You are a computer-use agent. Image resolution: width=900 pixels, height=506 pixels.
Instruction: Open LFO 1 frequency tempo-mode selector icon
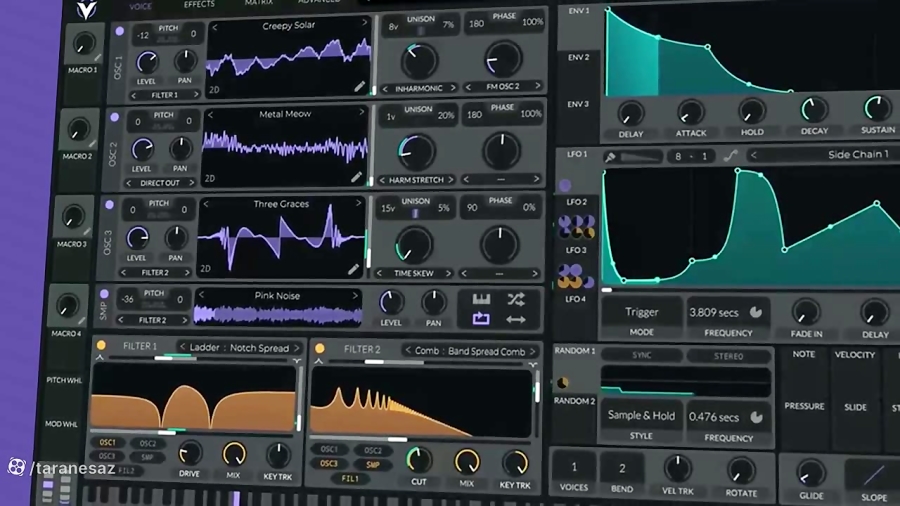tap(755, 312)
